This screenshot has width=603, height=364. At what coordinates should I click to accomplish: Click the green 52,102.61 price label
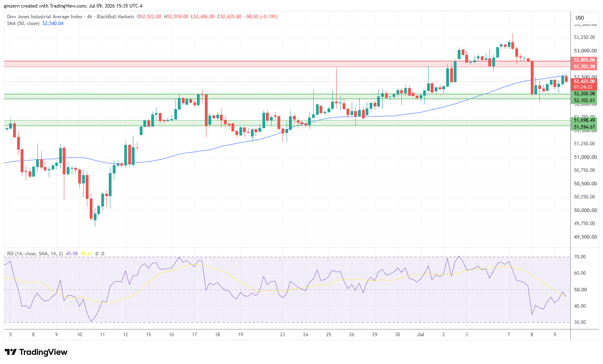(x=584, y=100)
